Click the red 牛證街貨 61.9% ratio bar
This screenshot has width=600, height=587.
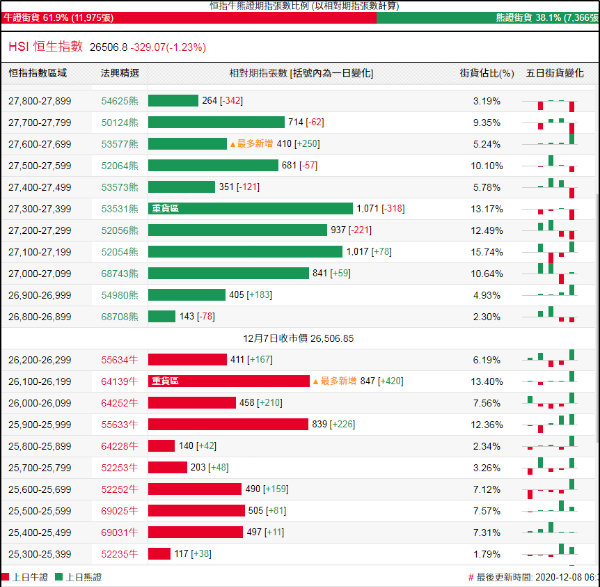coord(189,18)
